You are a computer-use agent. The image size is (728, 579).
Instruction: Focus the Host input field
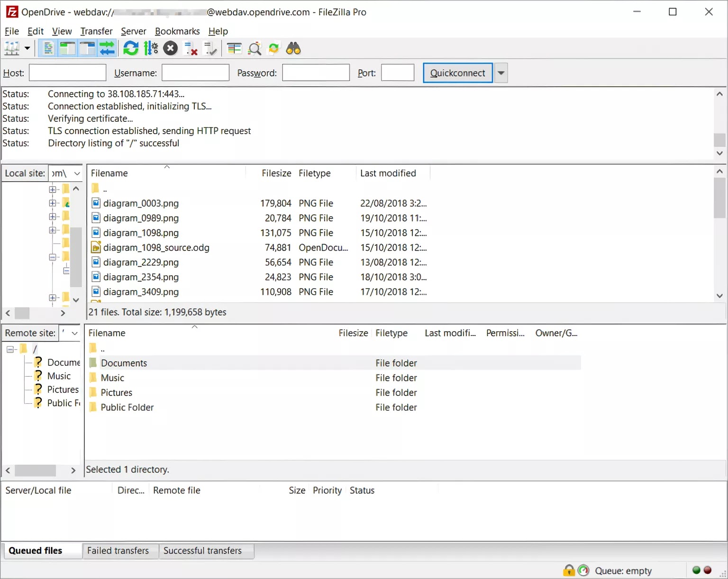[x=67, y=73]
